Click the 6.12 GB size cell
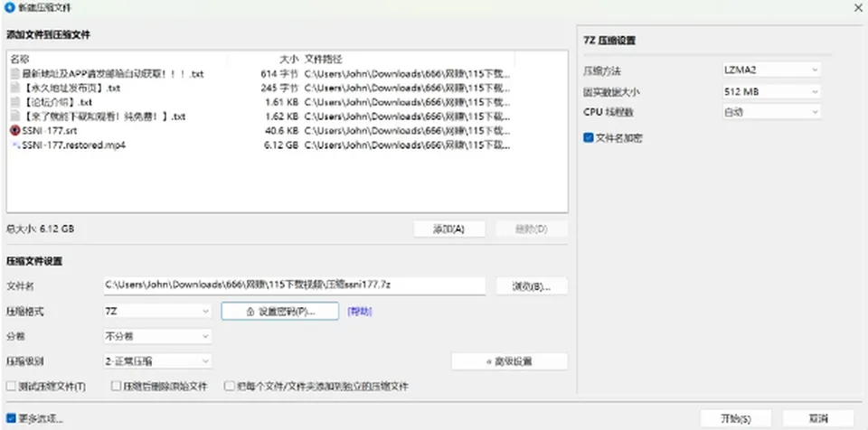 (x=281, y=145)
